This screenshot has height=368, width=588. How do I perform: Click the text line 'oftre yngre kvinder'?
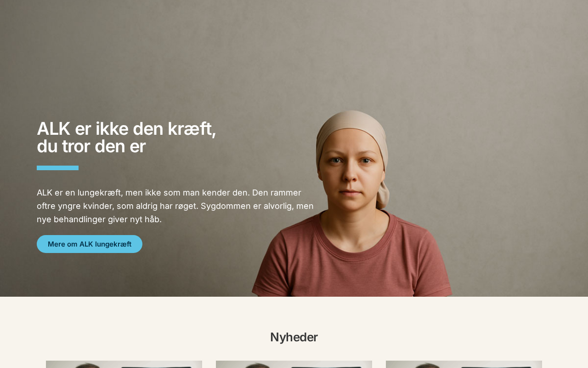pos(175,206)
